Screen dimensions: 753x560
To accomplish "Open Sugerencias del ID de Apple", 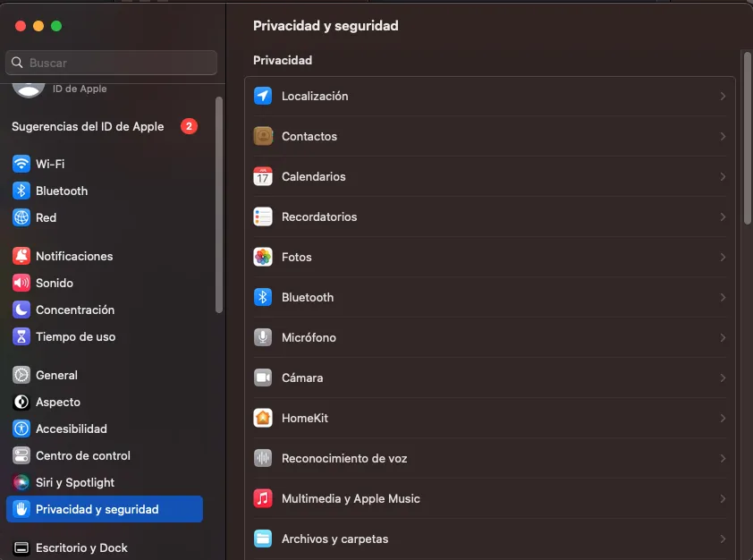I will click(x=88, y=126).
